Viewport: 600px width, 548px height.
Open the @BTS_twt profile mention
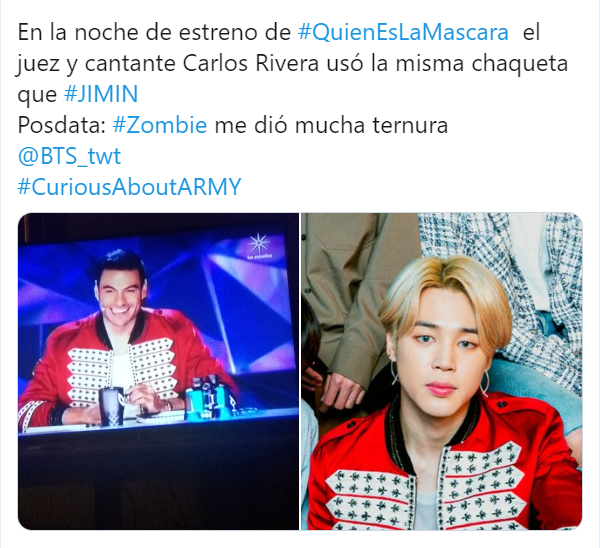[x=69, y=157]
